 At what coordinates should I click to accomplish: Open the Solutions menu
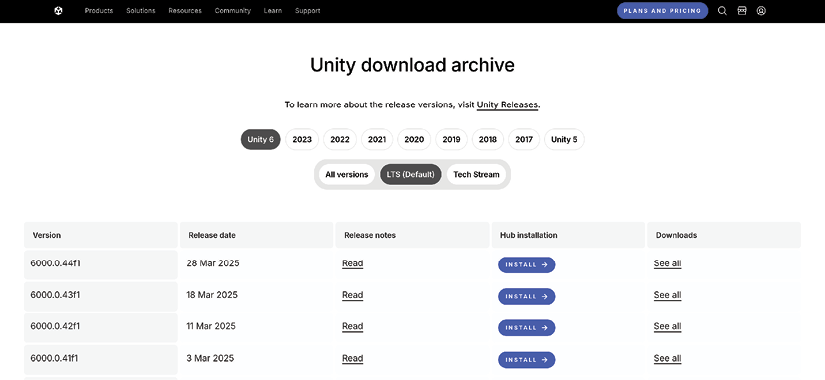(x=140, y=11)
